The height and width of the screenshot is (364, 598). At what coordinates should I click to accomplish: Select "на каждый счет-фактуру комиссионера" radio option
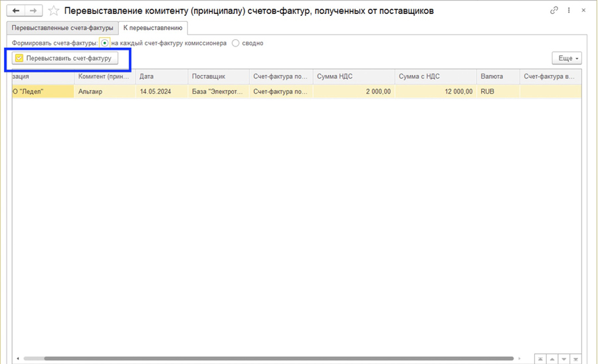pyautogui.click(x=105, y=43)
